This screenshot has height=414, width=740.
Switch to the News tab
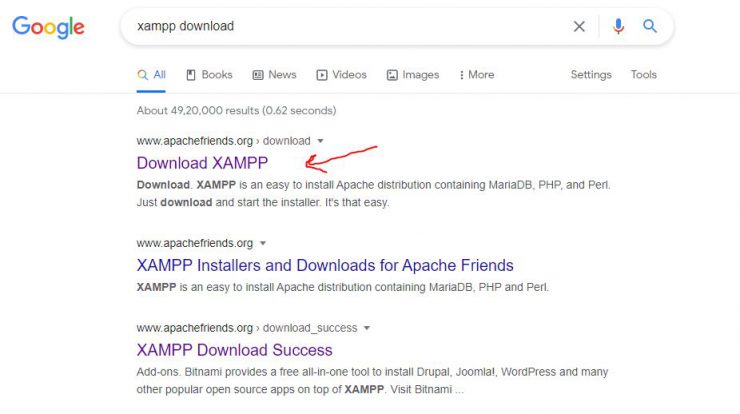pyautogui.click(x=275, y=75)
